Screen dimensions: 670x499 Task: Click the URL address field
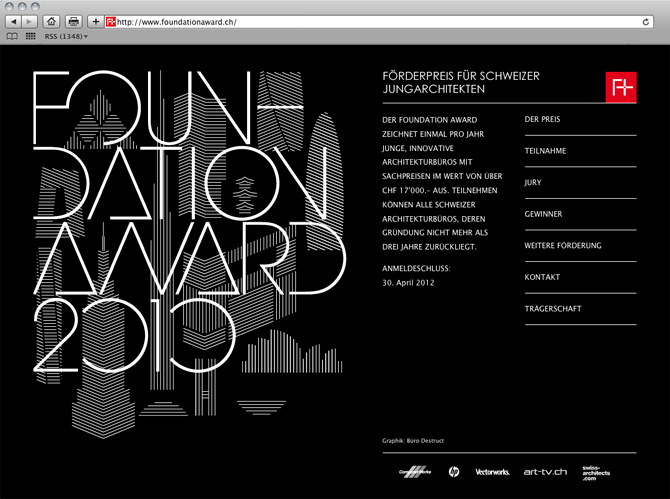point(380,21)
